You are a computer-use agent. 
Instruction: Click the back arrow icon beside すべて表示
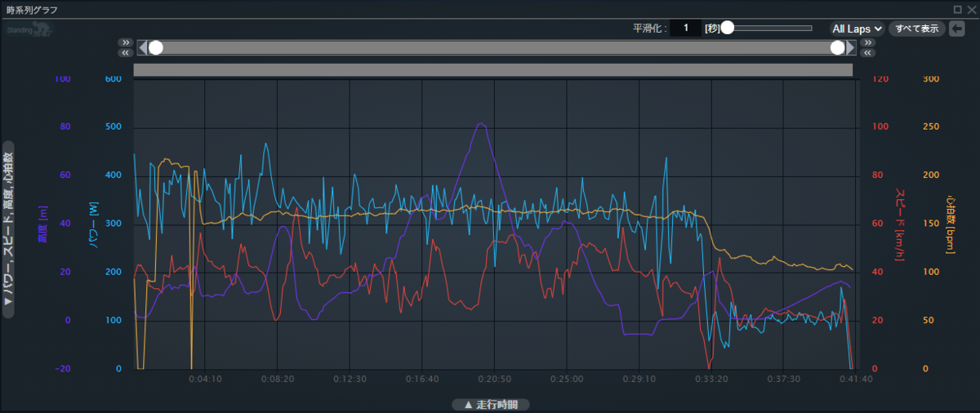(x=955, y=29)
